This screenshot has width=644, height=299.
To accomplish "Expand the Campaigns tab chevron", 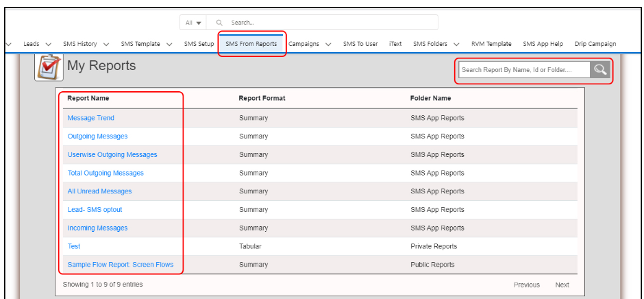I will 328,44.
